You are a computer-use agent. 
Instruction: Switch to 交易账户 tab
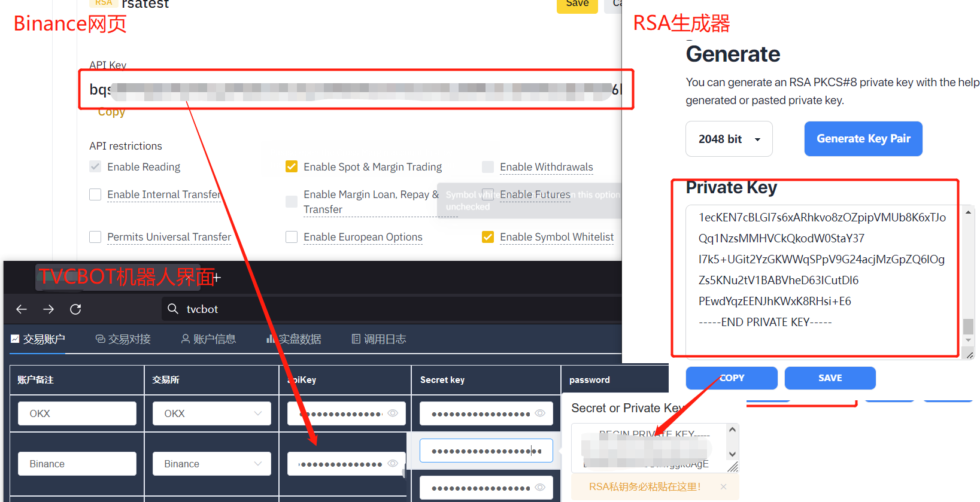tap(38, 339)
